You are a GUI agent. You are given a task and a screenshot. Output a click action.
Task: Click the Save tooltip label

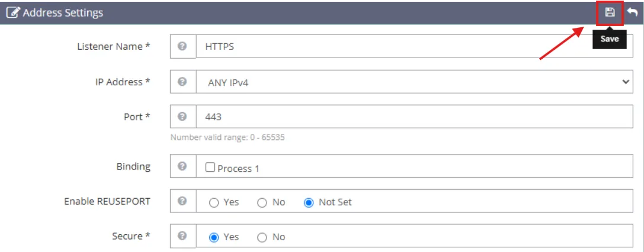coord(610,40)
